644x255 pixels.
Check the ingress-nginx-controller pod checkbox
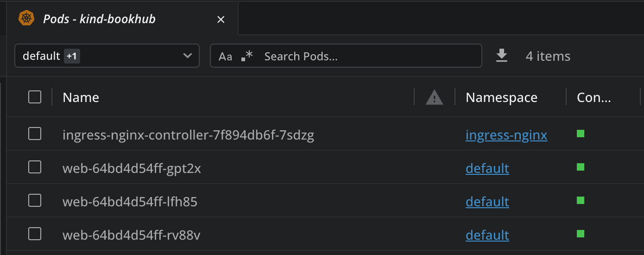pos(35,134)
